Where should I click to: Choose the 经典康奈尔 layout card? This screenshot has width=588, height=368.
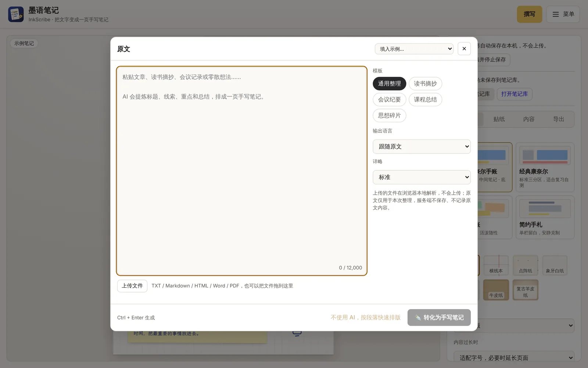click(545, 167)
